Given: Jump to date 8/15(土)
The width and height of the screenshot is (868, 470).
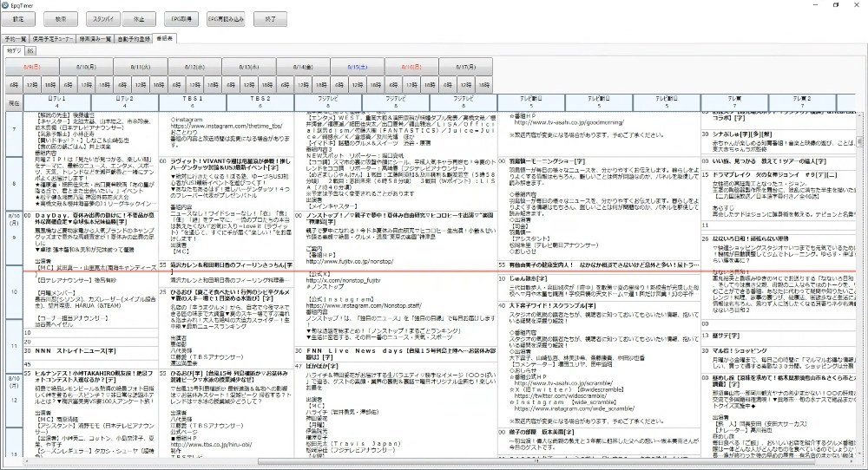Looking at the screenshot, I should [x=358, y=67].
